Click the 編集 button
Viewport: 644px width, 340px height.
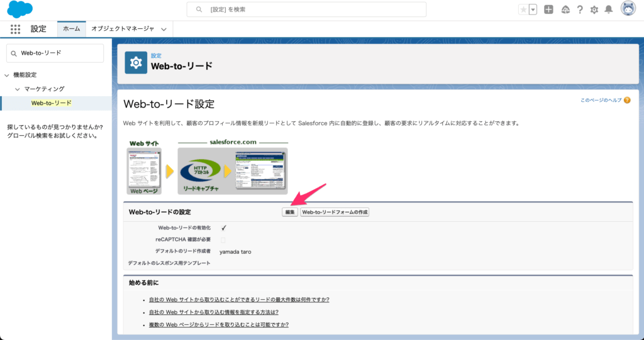coord(289,212)
